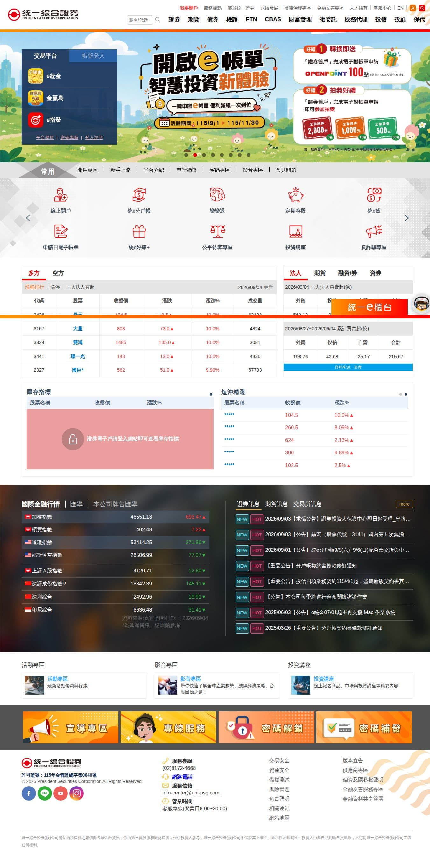The image size is (430, 868).
Task: Open the stock name 聯一光 in the ranking table
Action: (x=78, y=356)
